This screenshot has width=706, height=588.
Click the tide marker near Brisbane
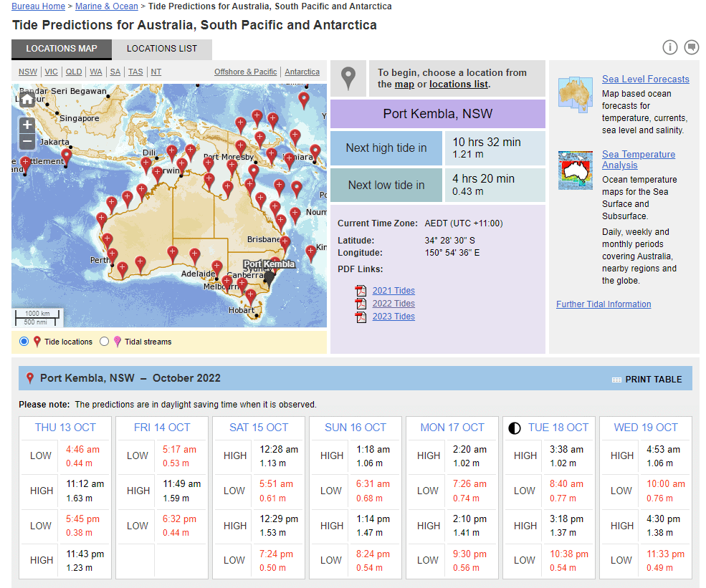pyautogui.click(x=285, y=244)
